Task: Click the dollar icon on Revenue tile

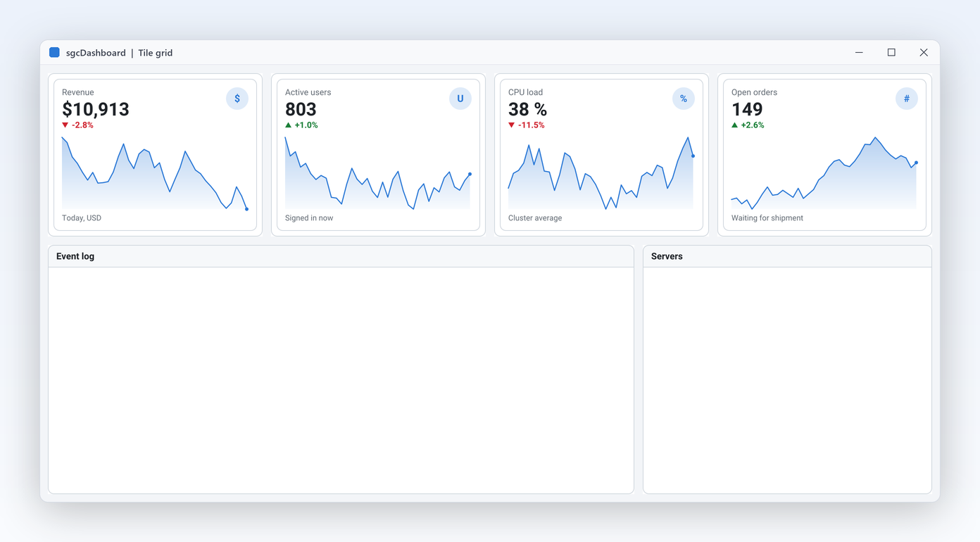Action: point(237,99)
